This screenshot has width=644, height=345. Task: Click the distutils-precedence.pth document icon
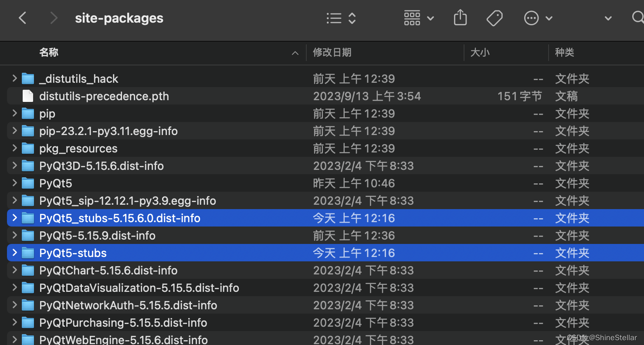point(28,96)
